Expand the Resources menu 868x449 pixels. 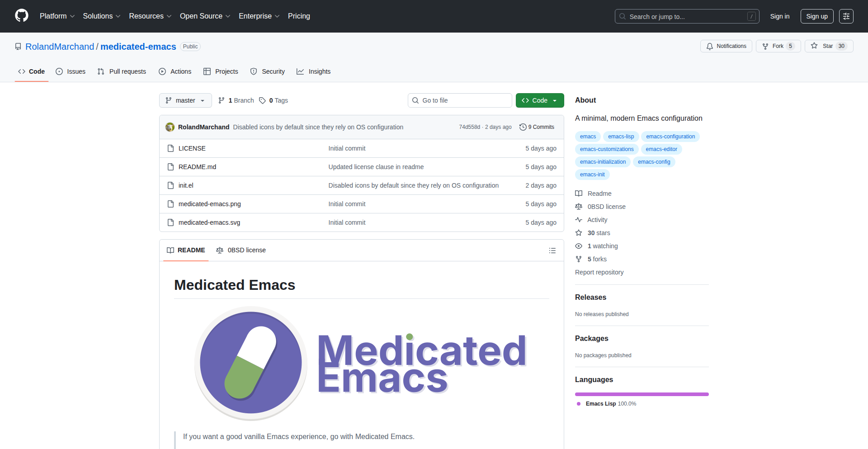click(150, 16)
